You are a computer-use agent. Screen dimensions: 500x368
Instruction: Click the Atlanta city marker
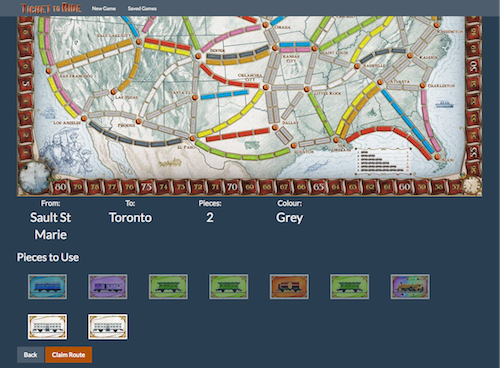click(x=380, y=82)
